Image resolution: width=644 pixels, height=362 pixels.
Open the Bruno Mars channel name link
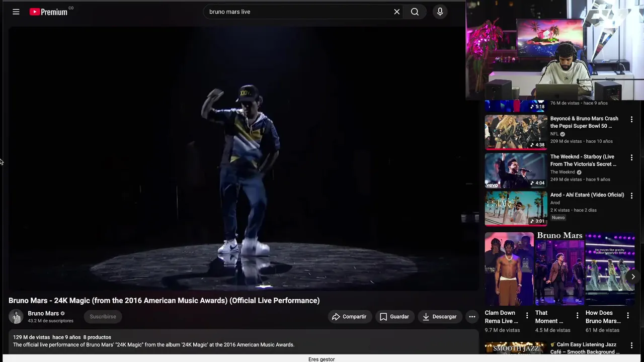click(x=43, y=313)
